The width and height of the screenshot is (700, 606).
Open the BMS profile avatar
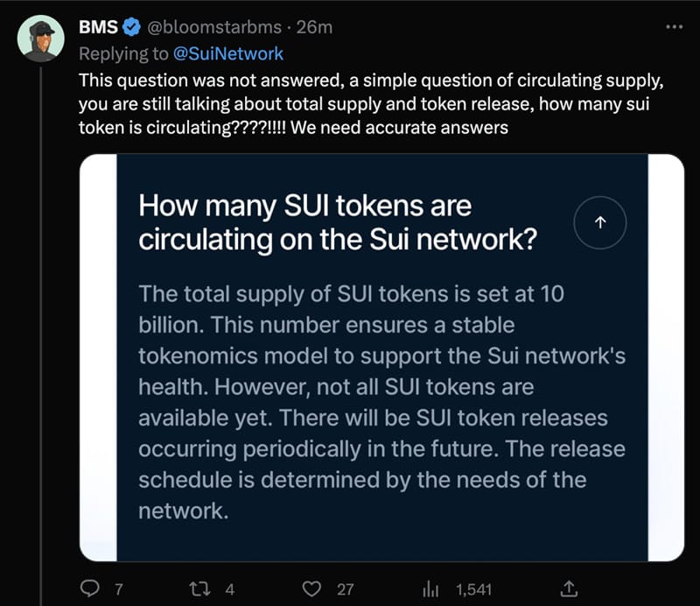click(x=40, y=38)
